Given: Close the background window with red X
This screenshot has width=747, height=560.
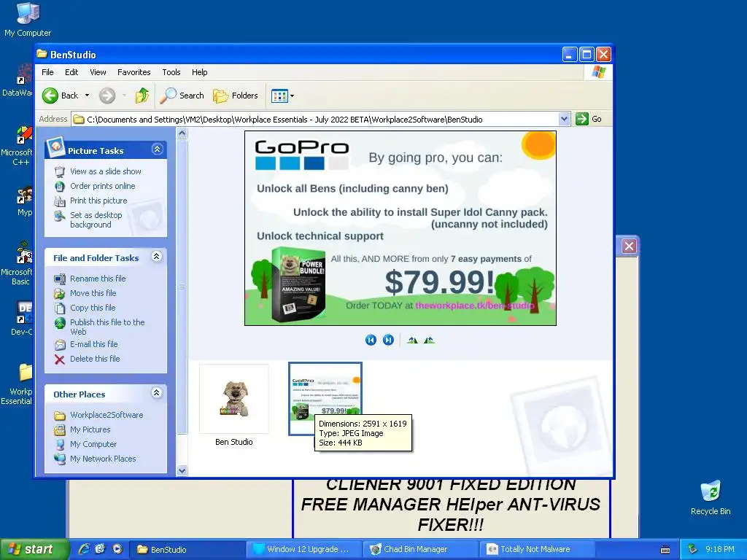Looking at the screenshot, I should (629, 246).
